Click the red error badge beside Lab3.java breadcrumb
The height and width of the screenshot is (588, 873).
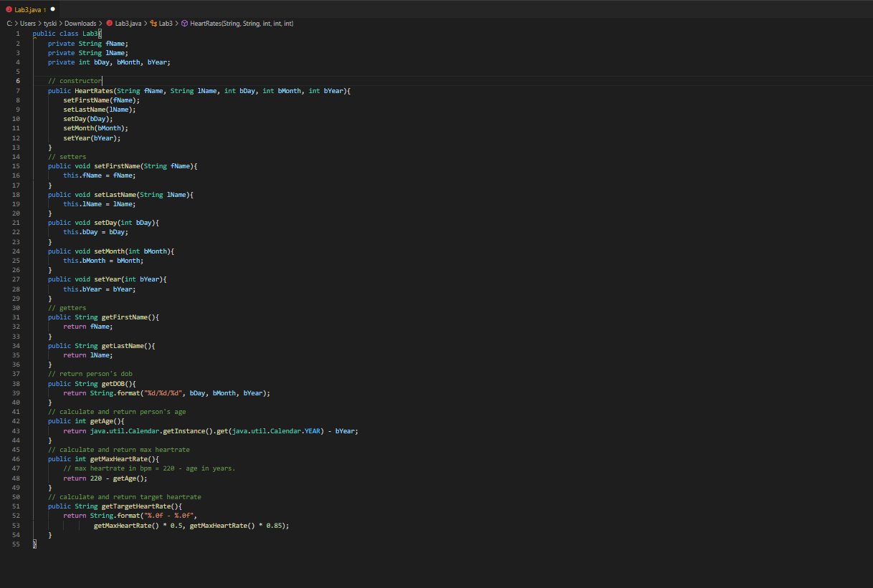(x=108, y=24)
